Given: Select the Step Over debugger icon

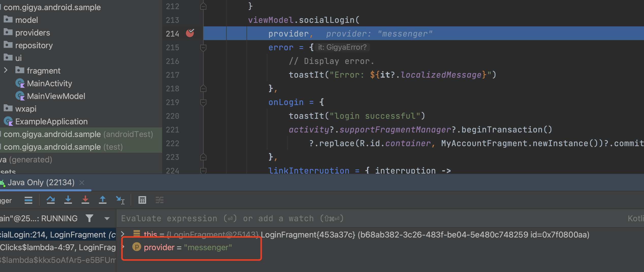Looking at the screenshot, I should tap(51, 200).
